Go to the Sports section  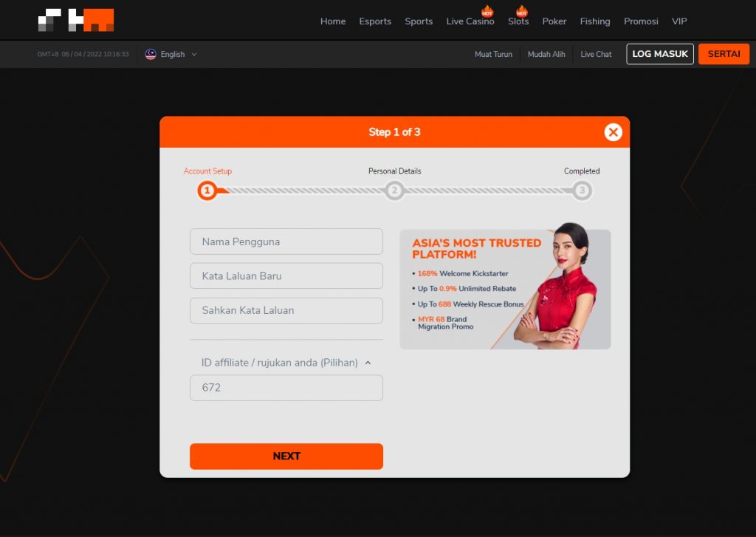coord(419,21)
